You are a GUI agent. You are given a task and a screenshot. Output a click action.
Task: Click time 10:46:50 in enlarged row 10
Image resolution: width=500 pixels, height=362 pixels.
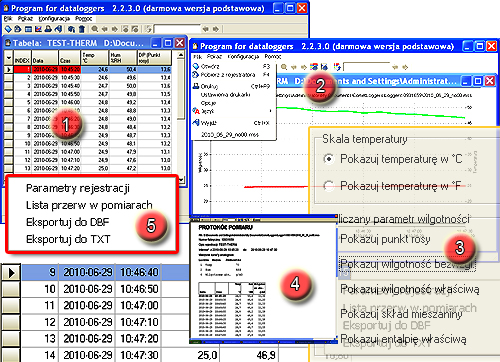tap(139, 289)
